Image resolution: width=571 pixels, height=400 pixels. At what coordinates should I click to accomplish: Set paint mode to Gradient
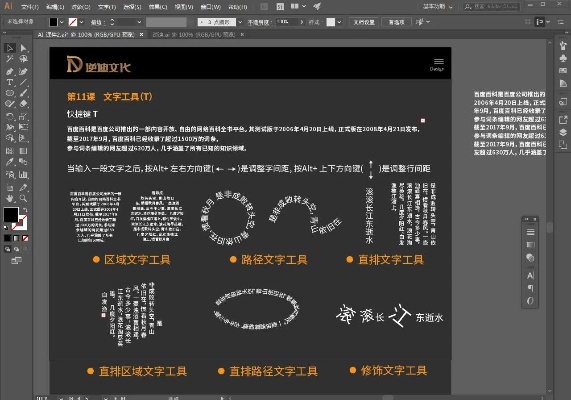tap(16, 238)
